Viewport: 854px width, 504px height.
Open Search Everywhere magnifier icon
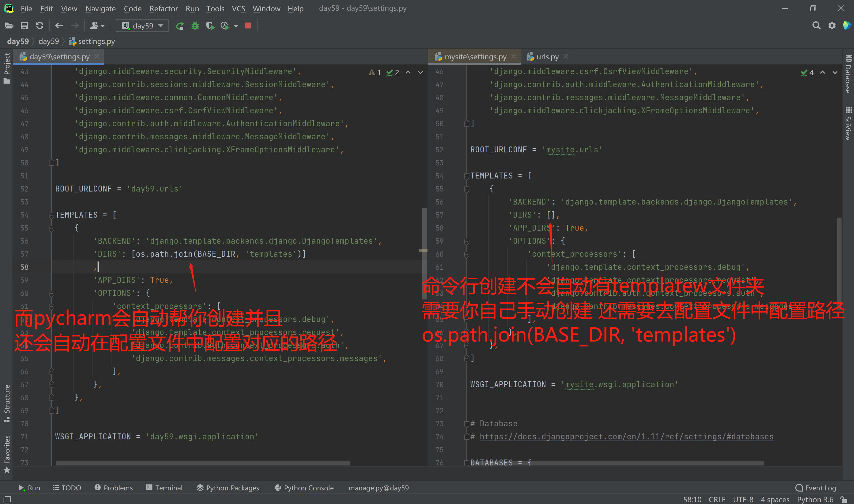816,25
